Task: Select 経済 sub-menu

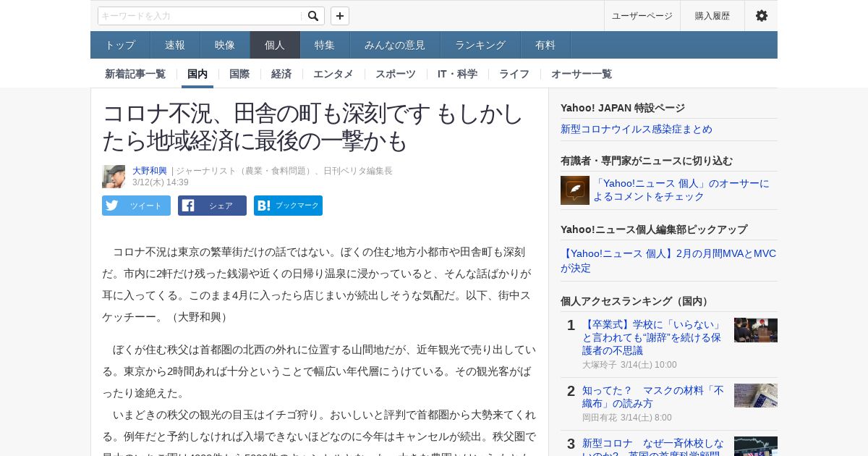Action: click(281, 74)
